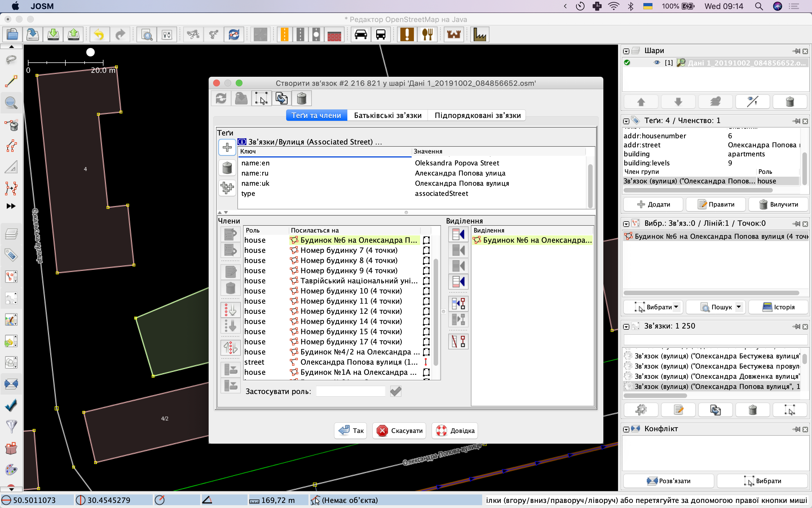Click the up arrow atop left toolbar

pos(11,47)
